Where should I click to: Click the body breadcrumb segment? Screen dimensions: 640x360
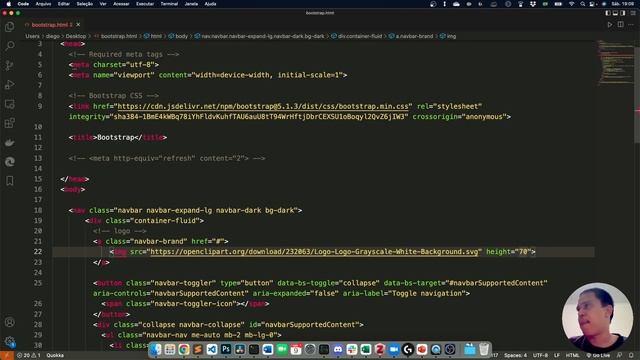tap(182, 36)
